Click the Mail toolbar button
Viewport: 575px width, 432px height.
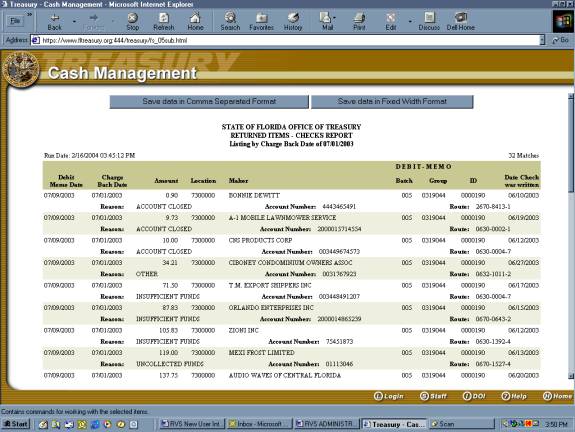327,22
